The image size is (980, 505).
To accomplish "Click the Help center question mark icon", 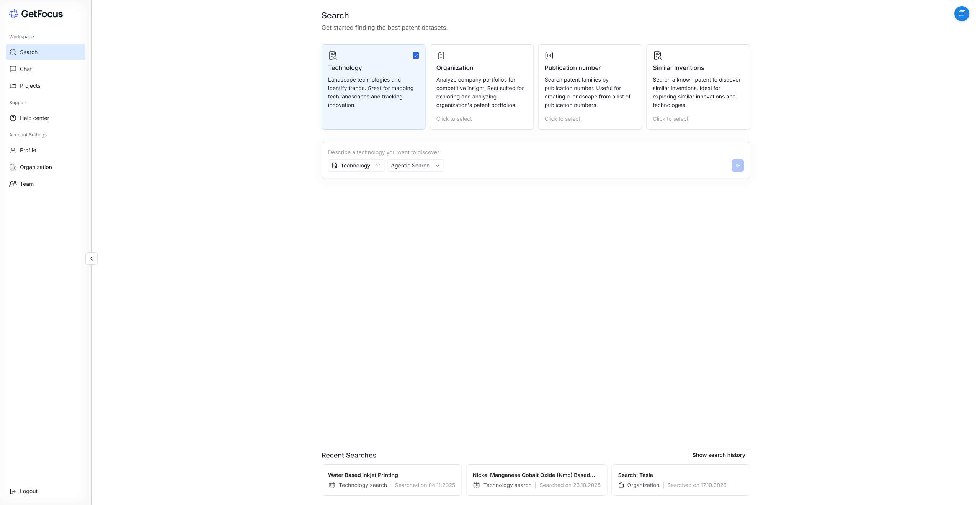I will pyautogui.click(x=13, y=118).
